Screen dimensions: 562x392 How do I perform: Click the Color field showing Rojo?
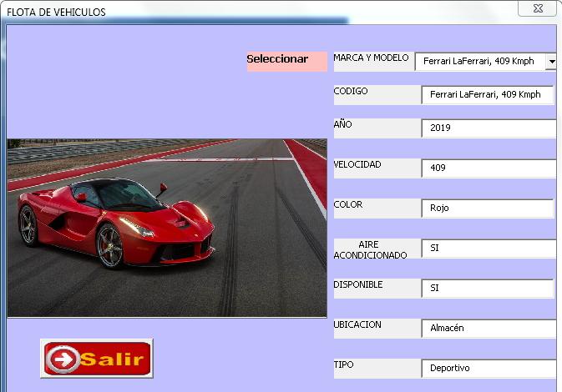pos(488,209)
